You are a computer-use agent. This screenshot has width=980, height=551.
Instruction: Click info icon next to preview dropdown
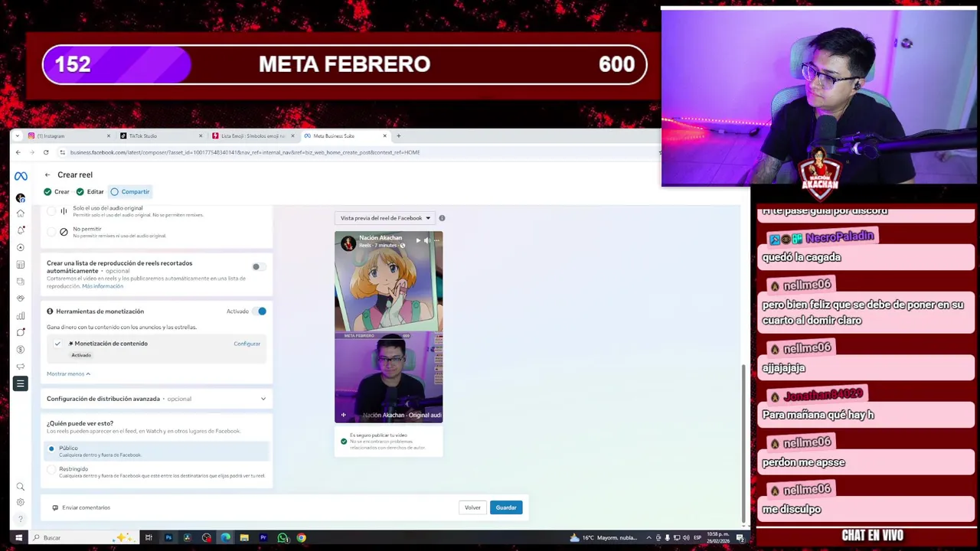[x=442, y=218]
